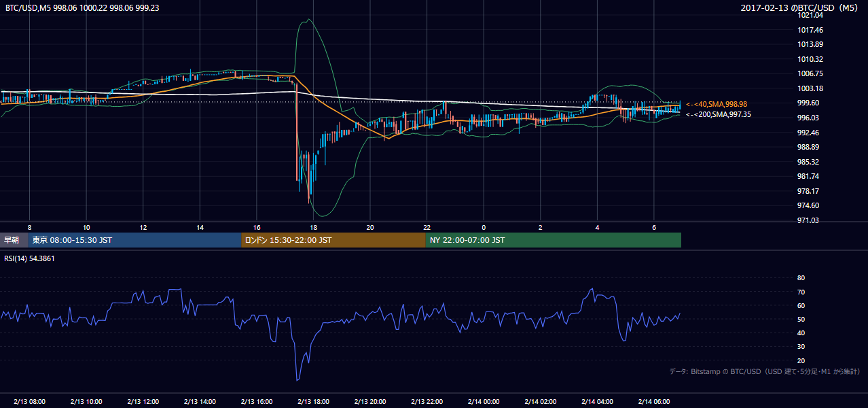Click the price axis value 978.17

[x=808, y=191]
